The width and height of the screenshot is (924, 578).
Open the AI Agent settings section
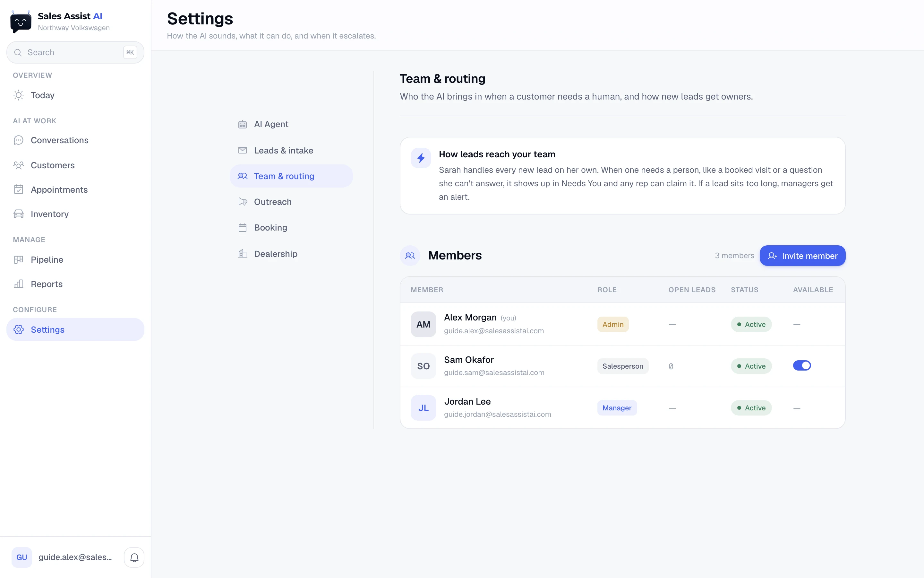[291, 124]
